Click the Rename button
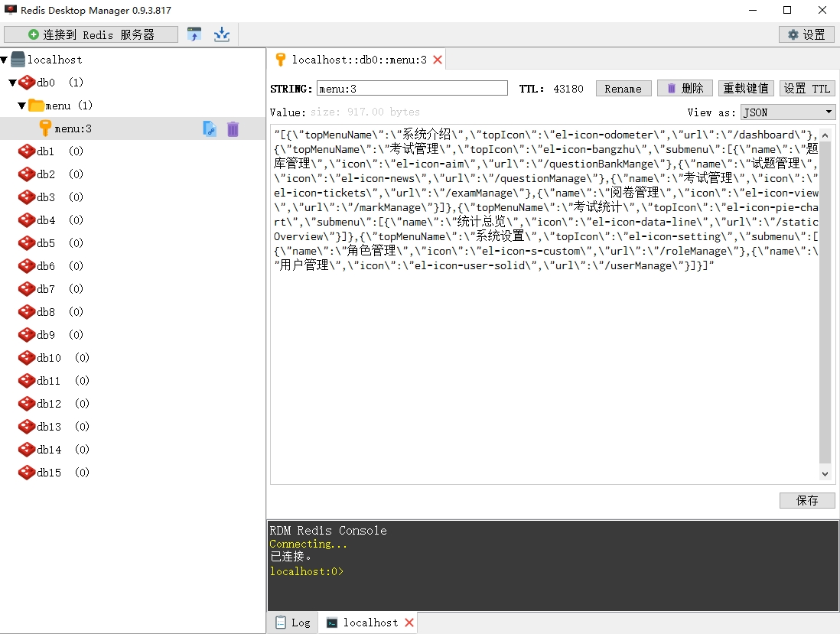 [x=623, y=89]
